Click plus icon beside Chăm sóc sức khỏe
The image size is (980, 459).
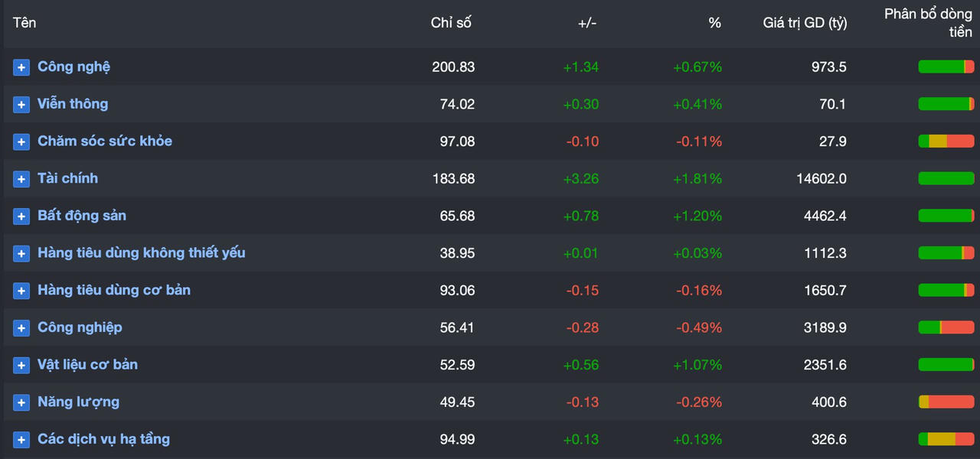[x=21, y=142]
